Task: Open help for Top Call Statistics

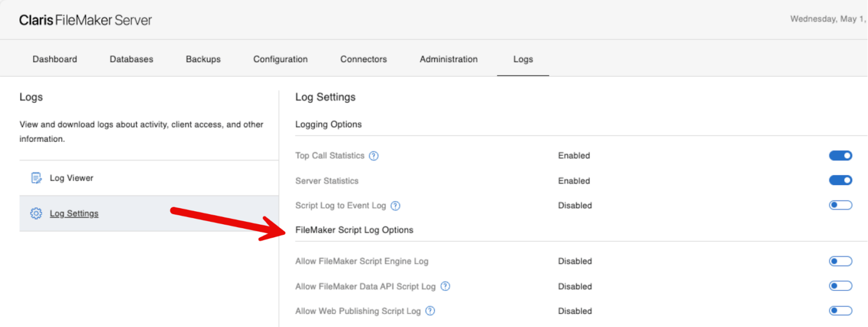Action: click(374, 155)
